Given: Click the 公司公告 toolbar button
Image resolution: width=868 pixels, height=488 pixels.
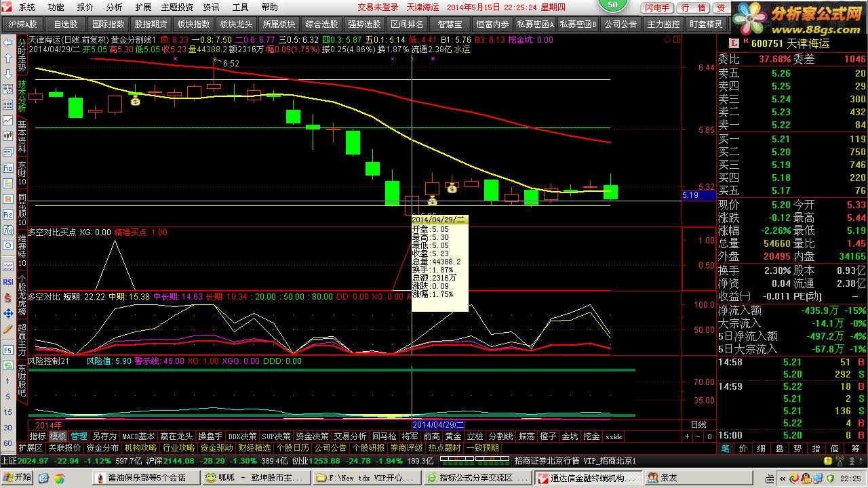Looking at the screenshot, I should coord(620,24).
